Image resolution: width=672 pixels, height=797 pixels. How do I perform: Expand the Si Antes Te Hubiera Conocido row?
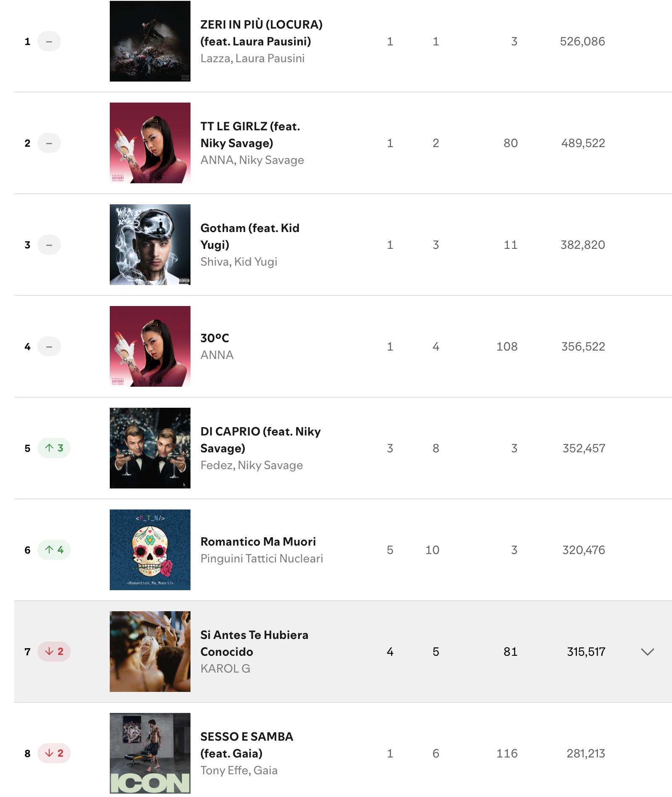(647, 652)
